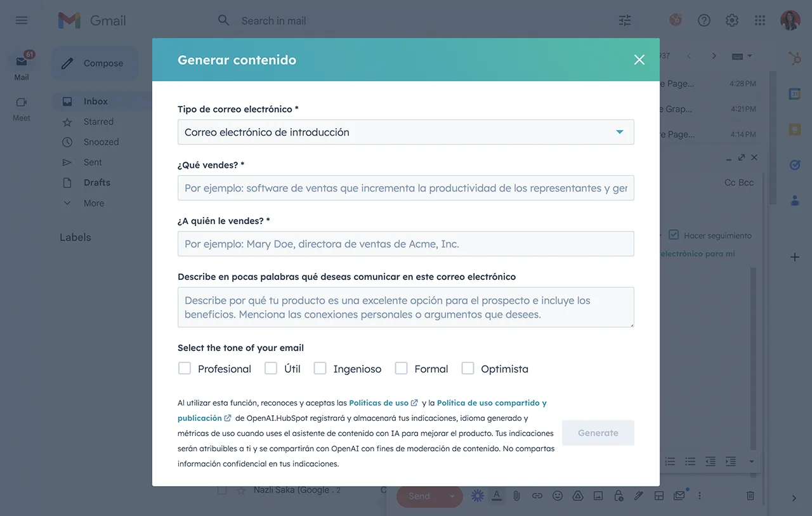Open the Tipo de correo electrónico dropdown
Screen dimensions: 812x516
pyautogui.click(x=405, y=132)
